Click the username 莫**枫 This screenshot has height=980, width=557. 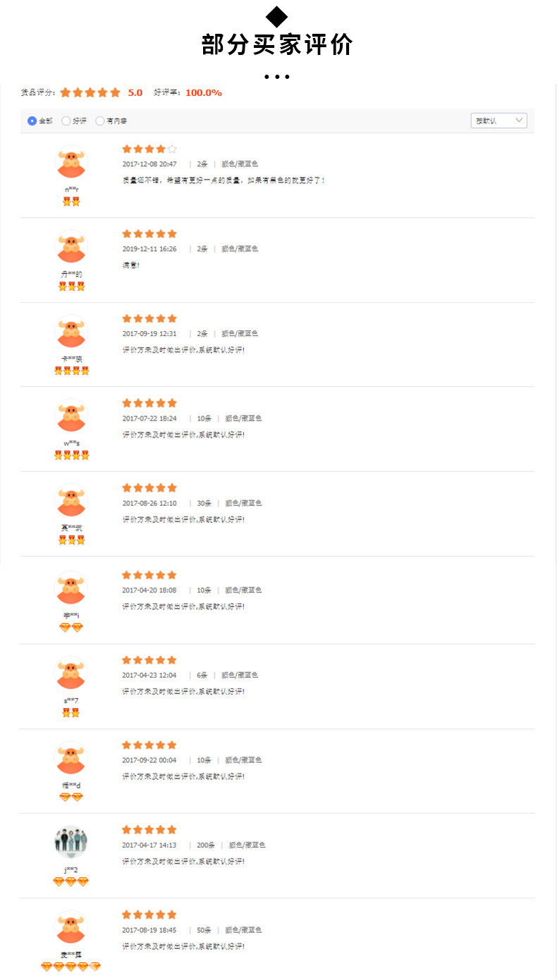[x=71, y=528]
